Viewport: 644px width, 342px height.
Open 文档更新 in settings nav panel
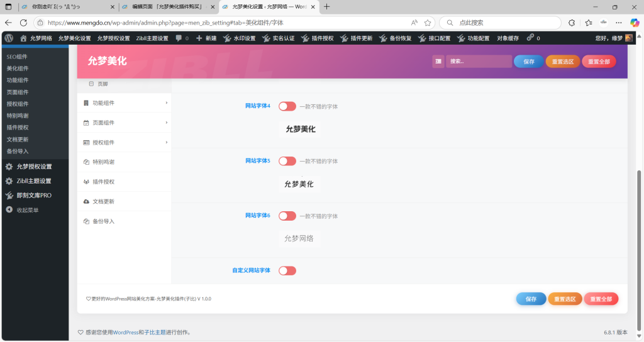tap(124, 202)
